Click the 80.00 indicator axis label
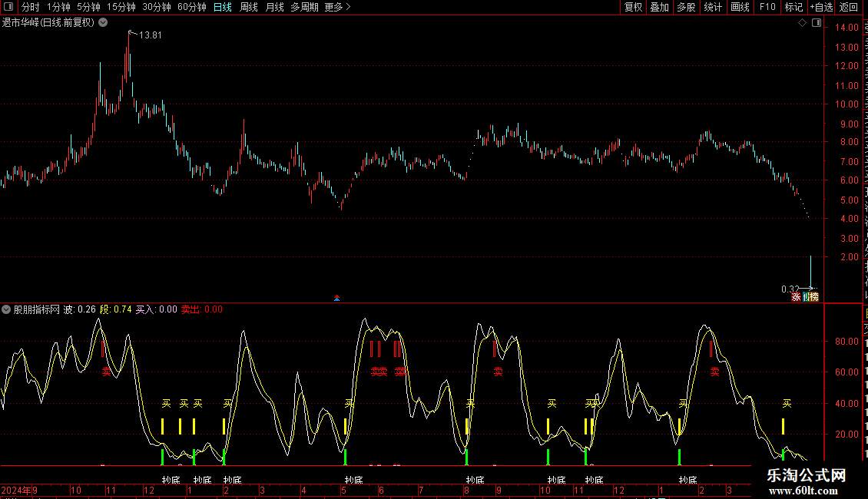 [847, 342]
